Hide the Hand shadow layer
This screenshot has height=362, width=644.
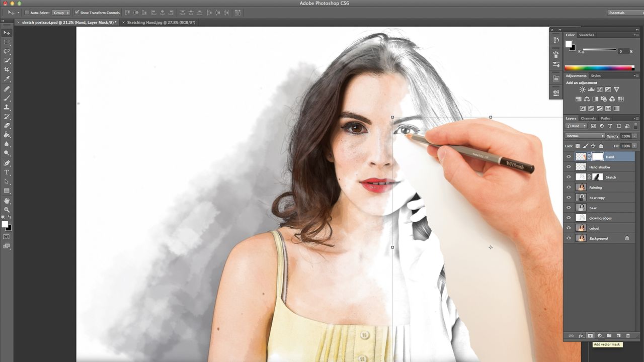coord(569,167)
